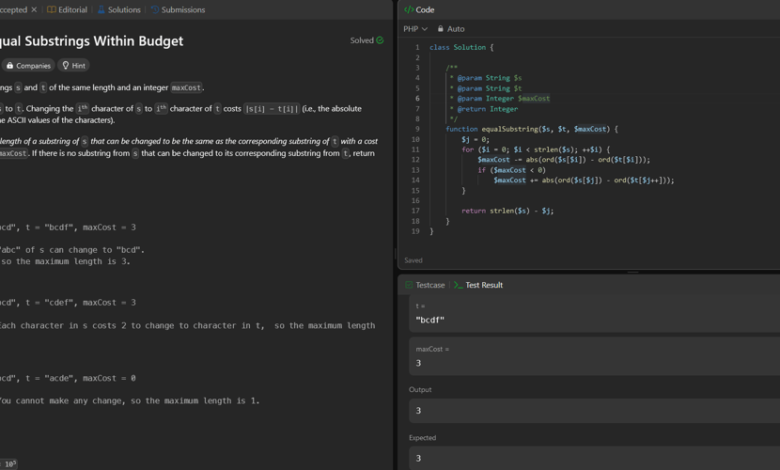
Task: Open the PHP language dropdown
Action: point(415,29)
